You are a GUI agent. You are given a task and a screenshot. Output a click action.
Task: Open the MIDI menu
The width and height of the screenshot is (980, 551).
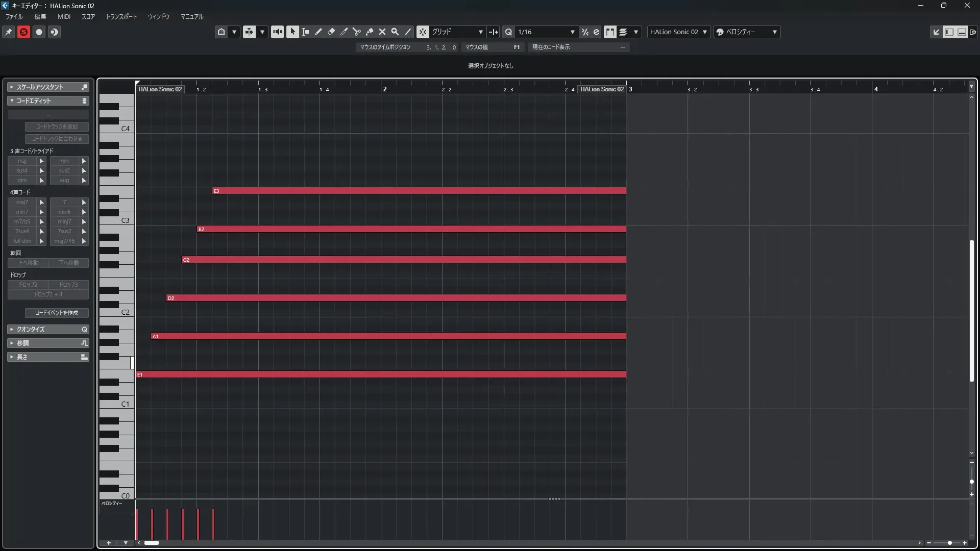coord(64,16)
